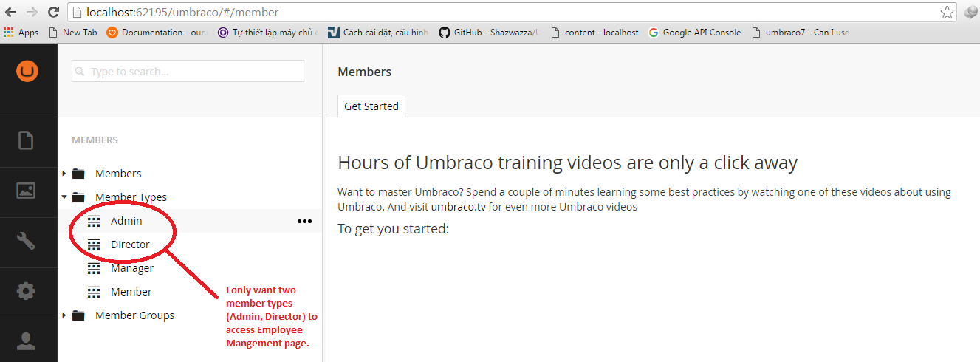Select the Admin member type

click(x=126, y=221)
